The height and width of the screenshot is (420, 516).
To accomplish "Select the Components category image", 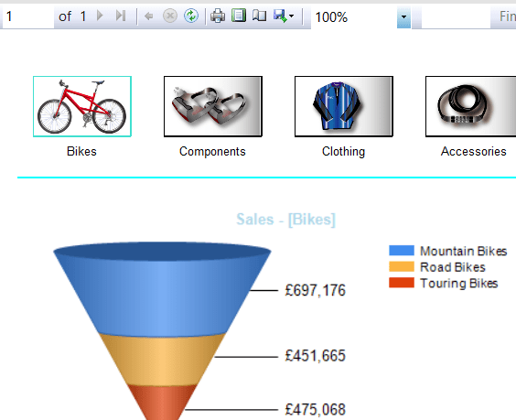I will [213, 106].
